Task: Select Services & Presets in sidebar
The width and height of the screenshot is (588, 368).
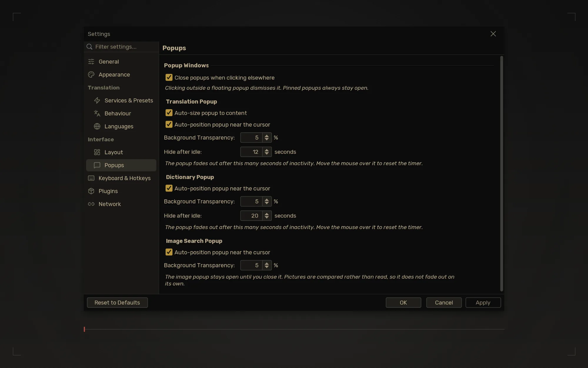Action: coord(121,100)
